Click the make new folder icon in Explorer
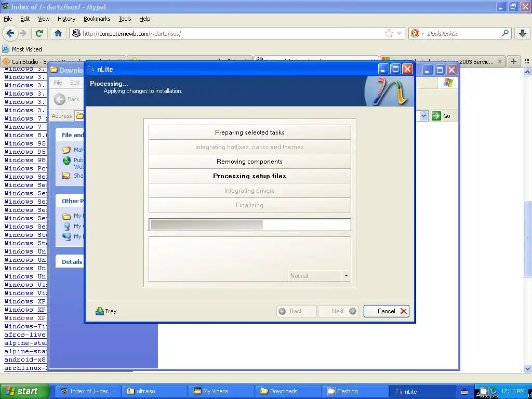Viewport: 532px width, 399px height. click(x=66, y=150)
